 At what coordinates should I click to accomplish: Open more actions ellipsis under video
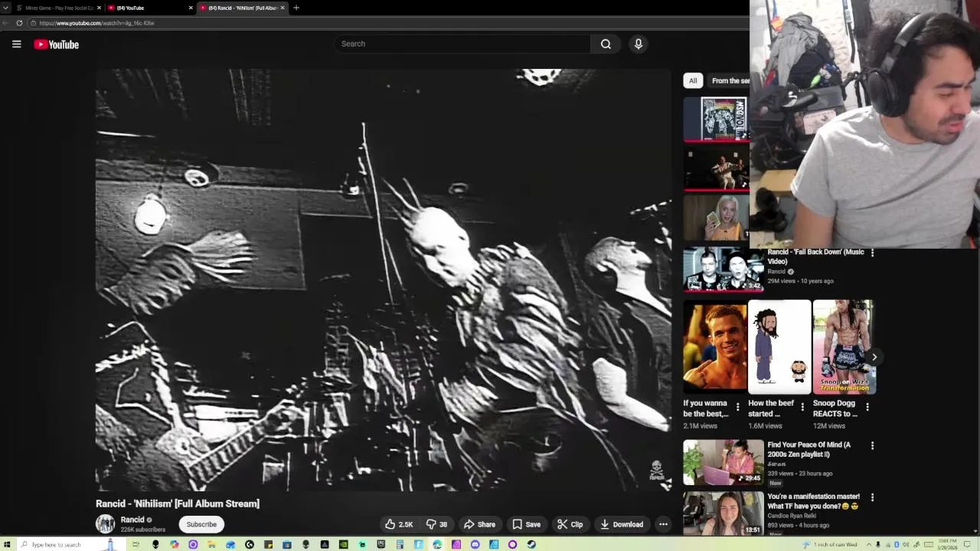coord(663,524)
